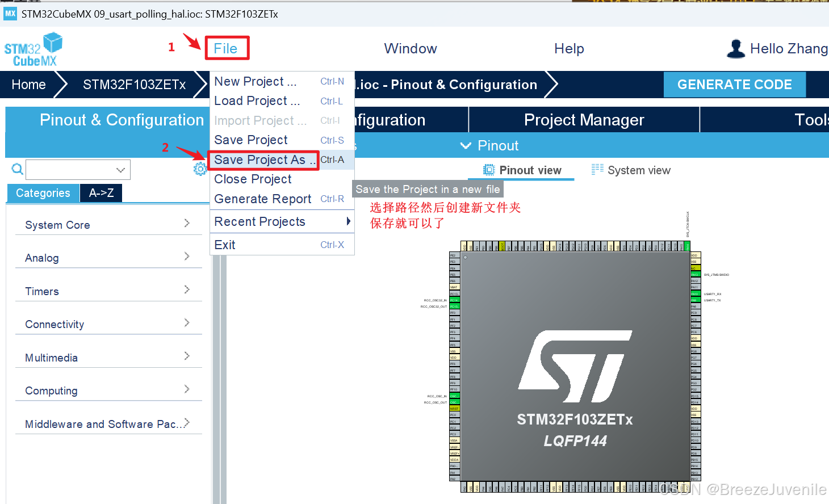This screenshot has height=504, width=829.
Task: Open the File menu
Action: [226, 49]
